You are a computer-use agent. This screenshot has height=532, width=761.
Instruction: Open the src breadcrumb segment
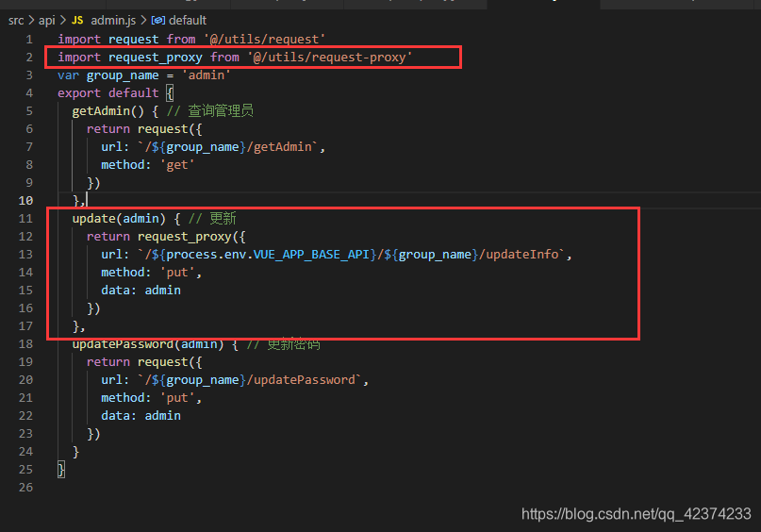coord(16,21)
